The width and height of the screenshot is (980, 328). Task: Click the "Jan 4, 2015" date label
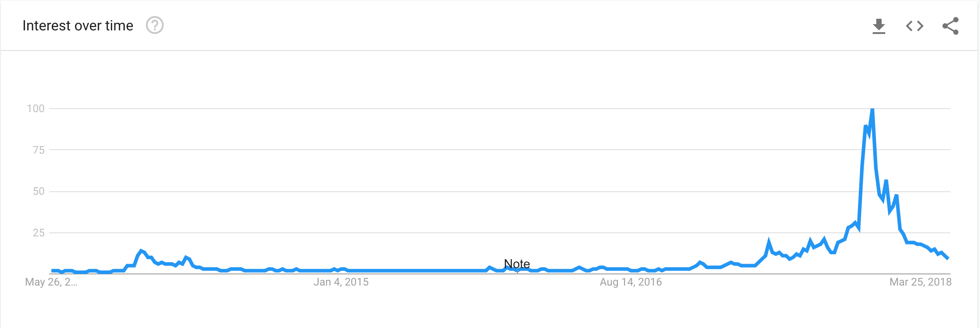pos(341,282)
